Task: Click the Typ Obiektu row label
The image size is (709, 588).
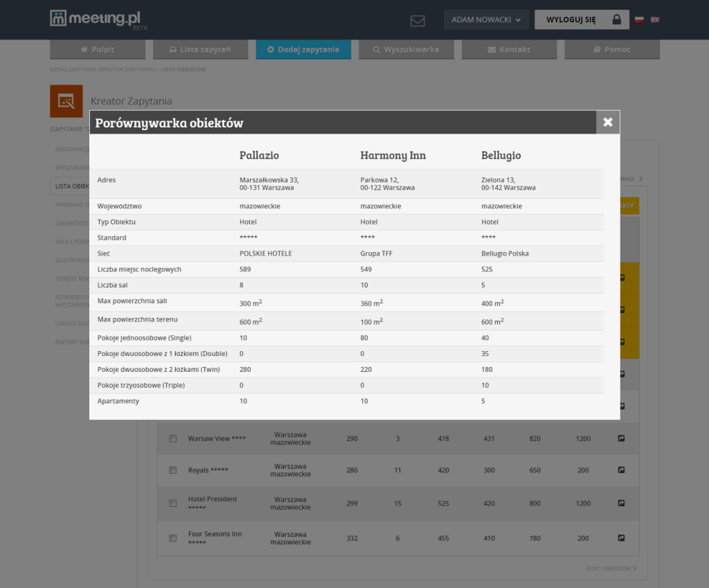Action: tap(116, 222)
